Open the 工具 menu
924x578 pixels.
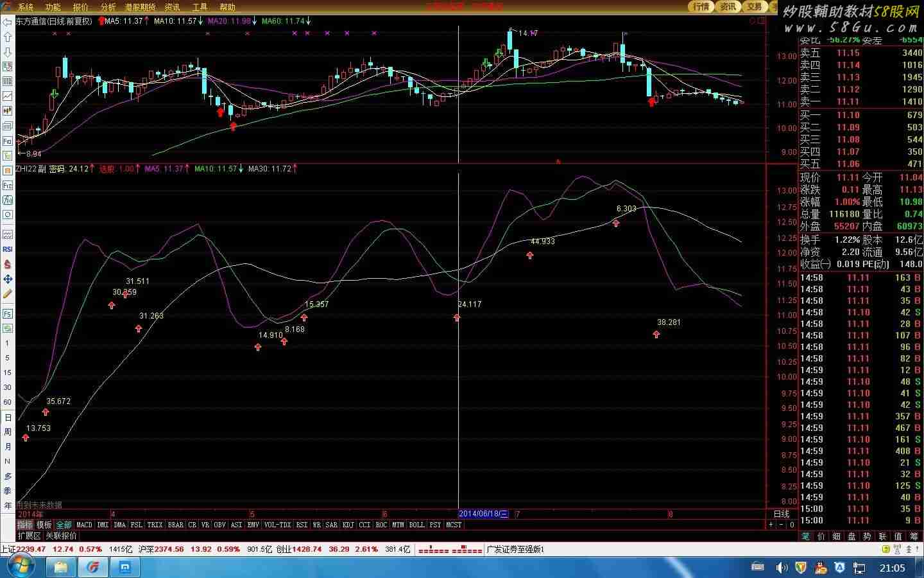pos(200,7)
